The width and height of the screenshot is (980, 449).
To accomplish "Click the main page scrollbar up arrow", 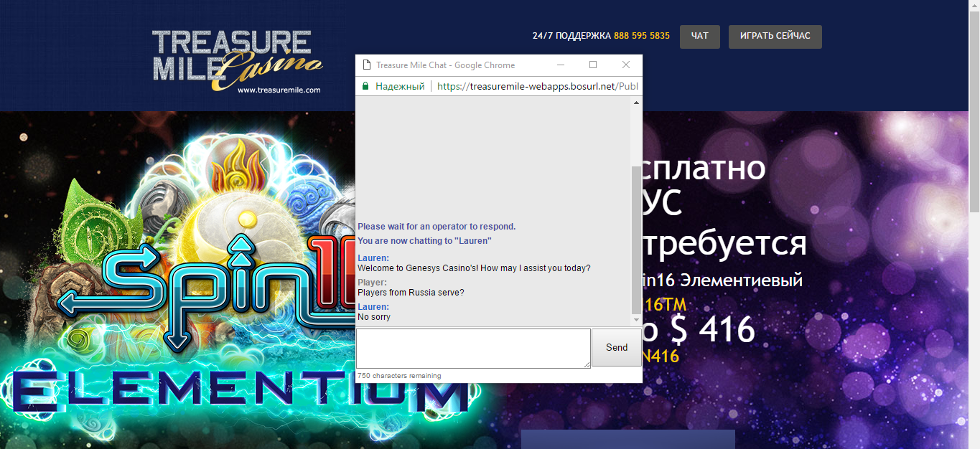I will click(974, 5).
